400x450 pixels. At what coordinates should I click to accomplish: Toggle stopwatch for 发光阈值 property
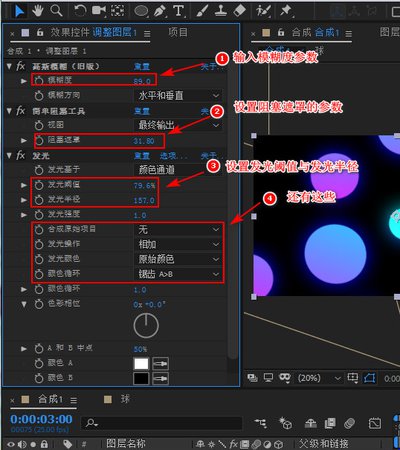pyautogui.click(x=39, y=185)
